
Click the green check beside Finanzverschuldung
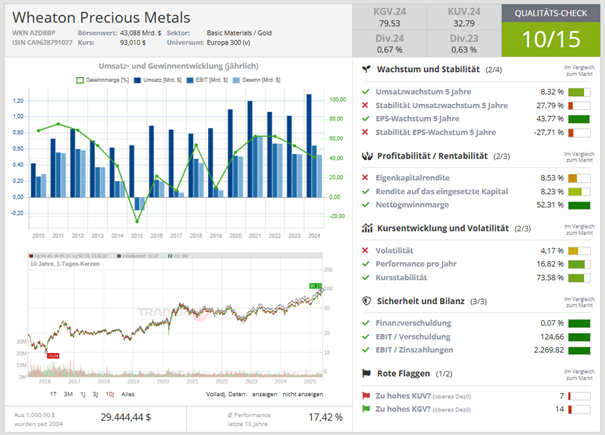click(365, 323)
